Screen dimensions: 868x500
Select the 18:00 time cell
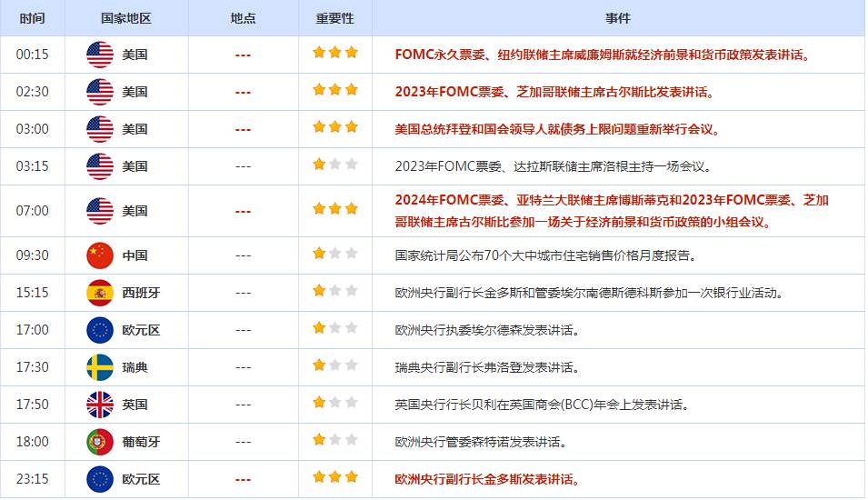click(x=32, y=442)
